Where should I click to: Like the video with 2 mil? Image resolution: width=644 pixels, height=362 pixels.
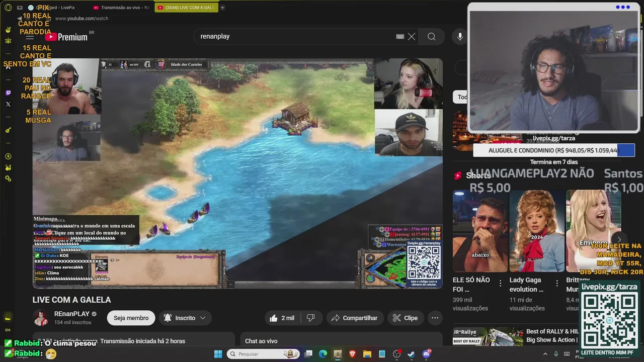[282, 318]
